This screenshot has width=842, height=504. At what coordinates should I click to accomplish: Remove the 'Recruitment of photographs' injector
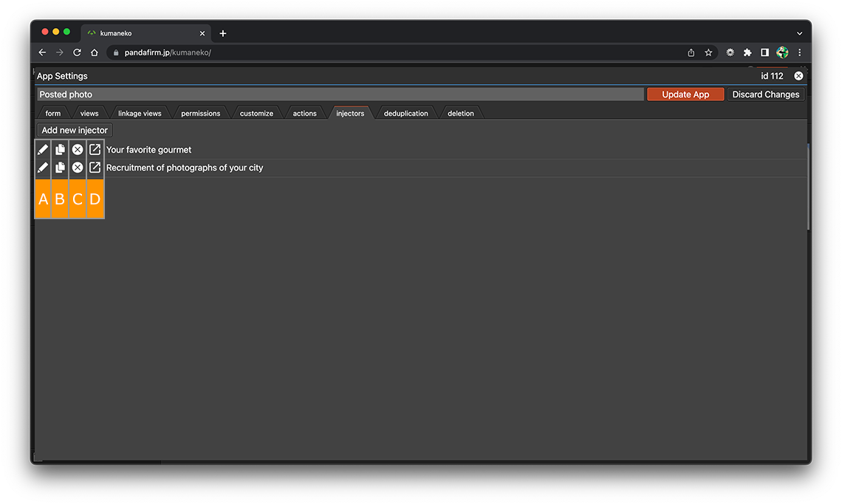tap(78, 168)
